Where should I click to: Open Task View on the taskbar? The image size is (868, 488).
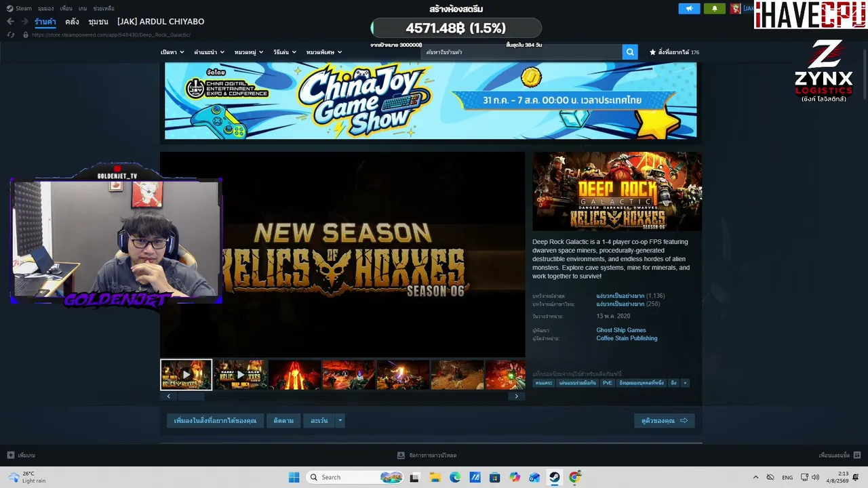414,477
